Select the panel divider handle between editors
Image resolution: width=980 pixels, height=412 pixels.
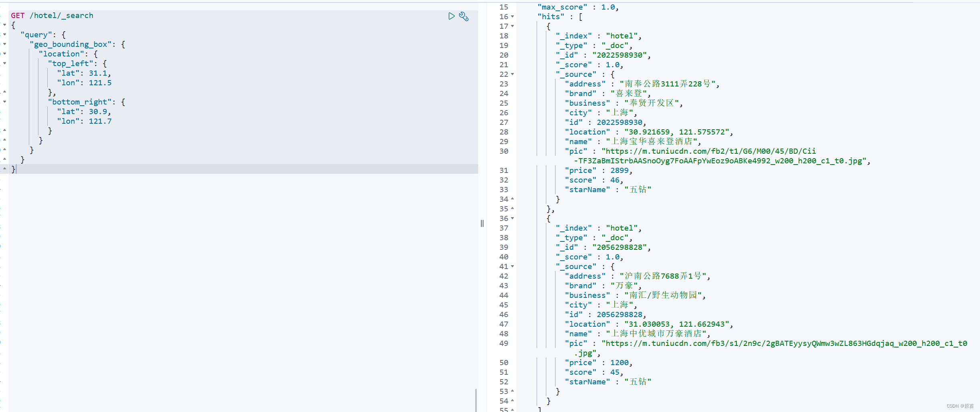click(x=482, y=223)
